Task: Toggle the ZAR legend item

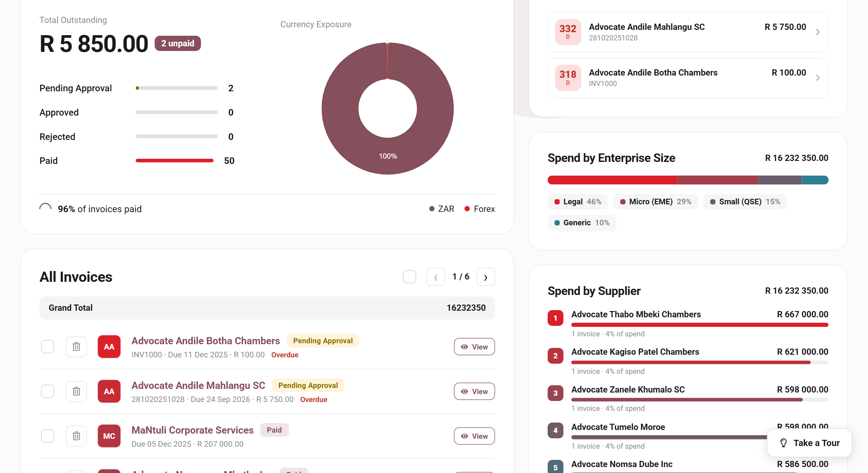Action: coord(442,209)
